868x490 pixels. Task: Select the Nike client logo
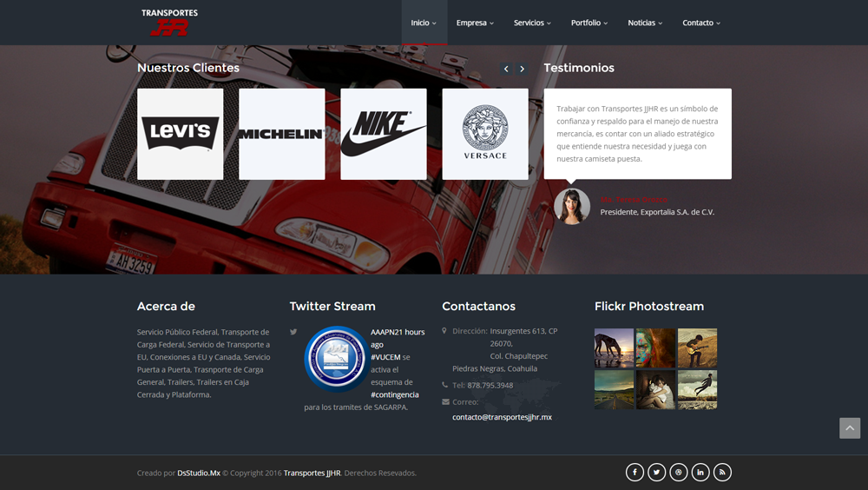[x=384, y=134]
